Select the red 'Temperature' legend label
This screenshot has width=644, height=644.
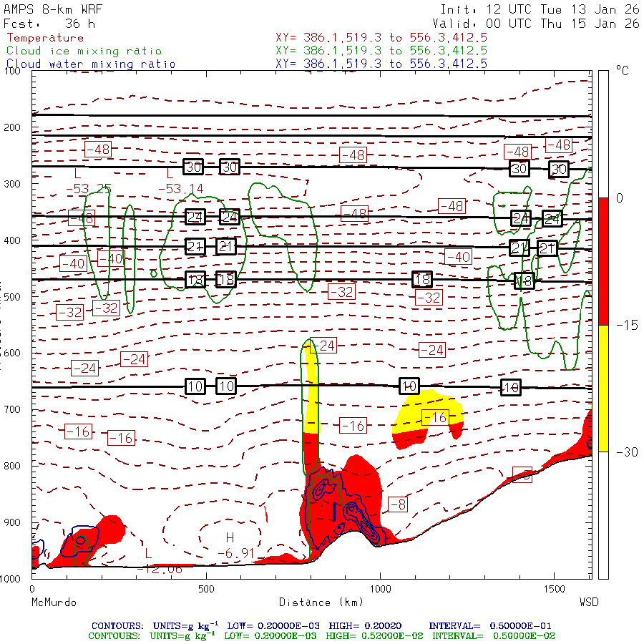coord(45,38)
